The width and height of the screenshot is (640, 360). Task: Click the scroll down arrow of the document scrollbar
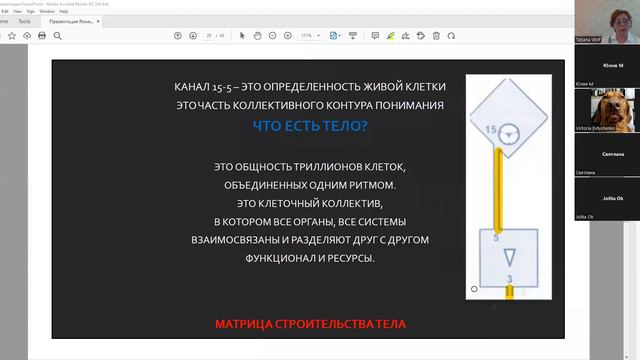coord(627,357)
